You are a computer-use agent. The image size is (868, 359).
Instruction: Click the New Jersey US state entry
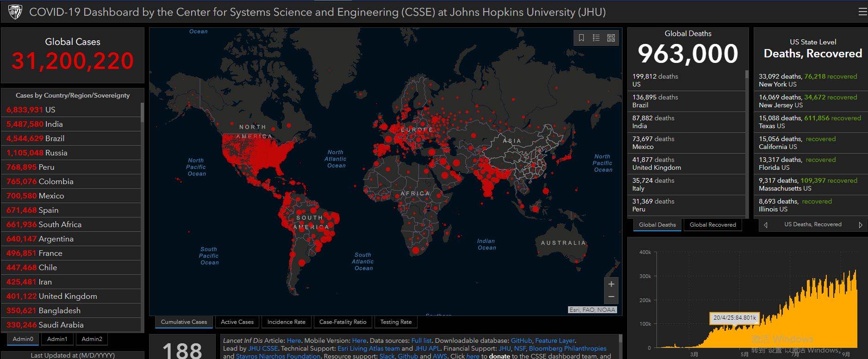(x=811, y=101)
